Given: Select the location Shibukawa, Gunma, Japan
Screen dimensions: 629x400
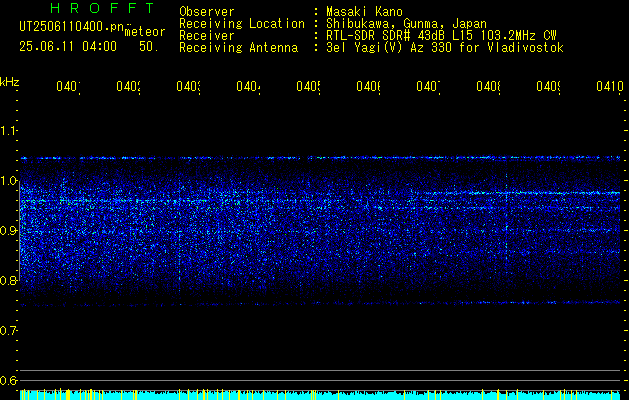Looking at the screenshot, I should (x=406, y=24).
